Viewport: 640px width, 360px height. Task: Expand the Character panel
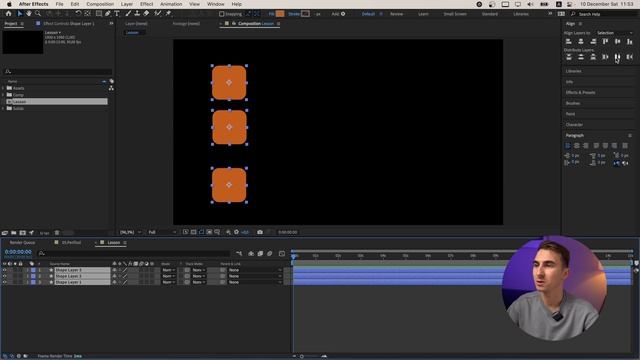(x=574, y=124)
